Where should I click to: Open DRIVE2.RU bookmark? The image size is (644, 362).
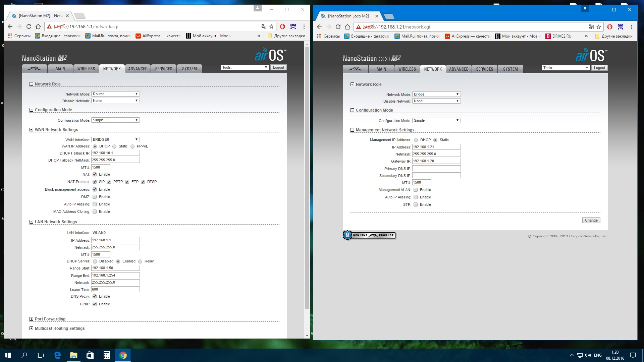click(x=559, y=36)
